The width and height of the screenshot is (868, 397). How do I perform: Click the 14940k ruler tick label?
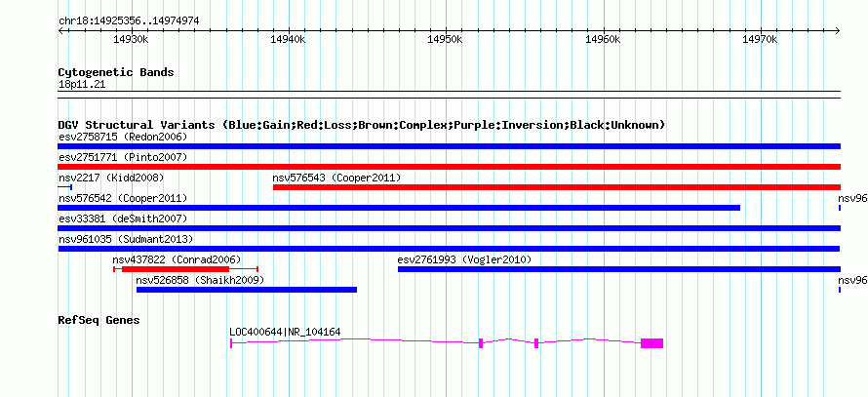click(288, 39)
